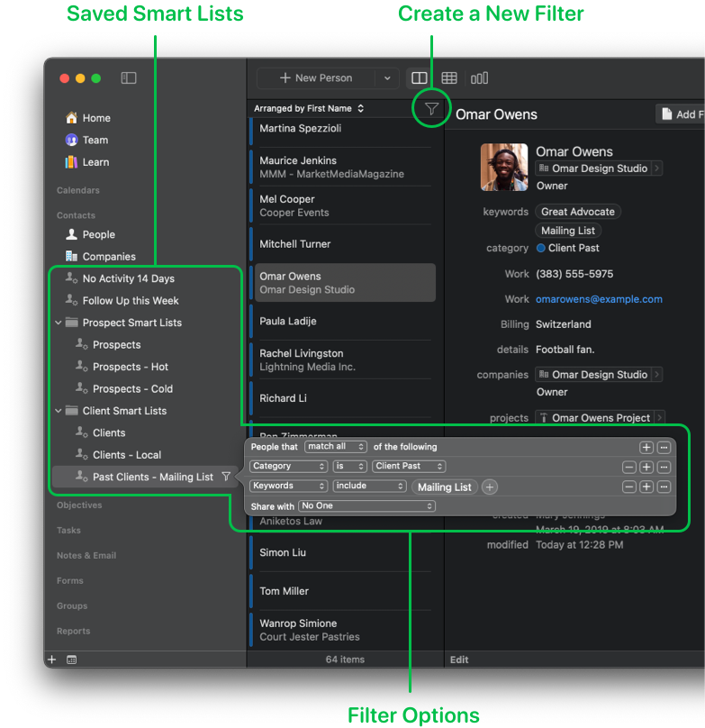705x728 pixels.
Task: Open the 'is' operator dropdown
Action: (349, 466)
